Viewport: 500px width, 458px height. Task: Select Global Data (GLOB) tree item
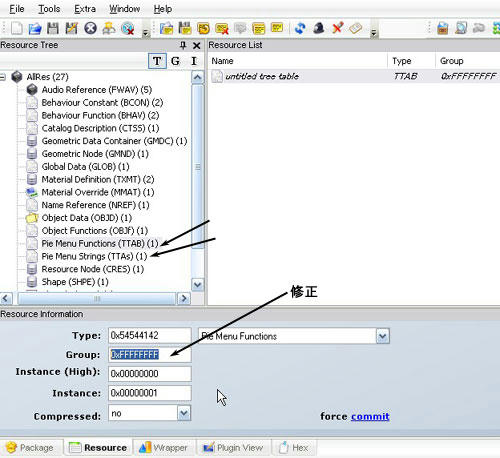point(85,166)
